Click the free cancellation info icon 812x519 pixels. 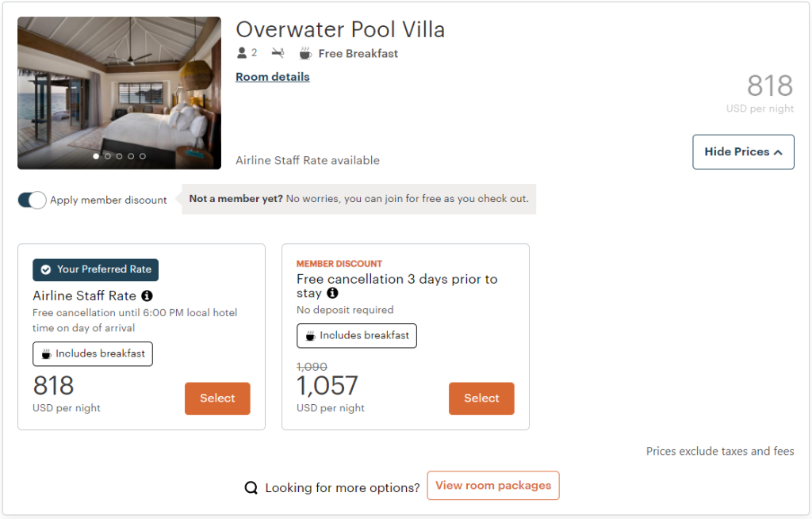332,293
